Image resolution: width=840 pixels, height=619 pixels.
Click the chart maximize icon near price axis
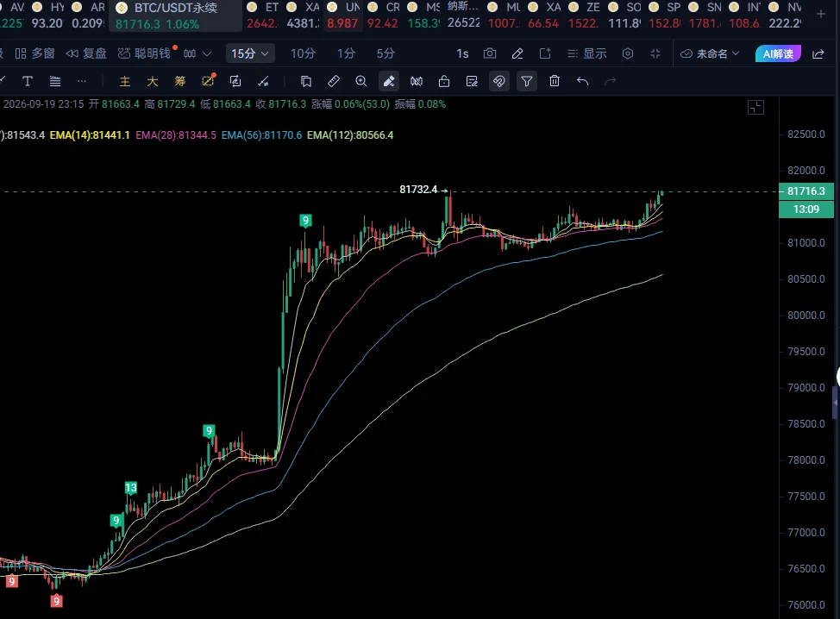[755, 108]
